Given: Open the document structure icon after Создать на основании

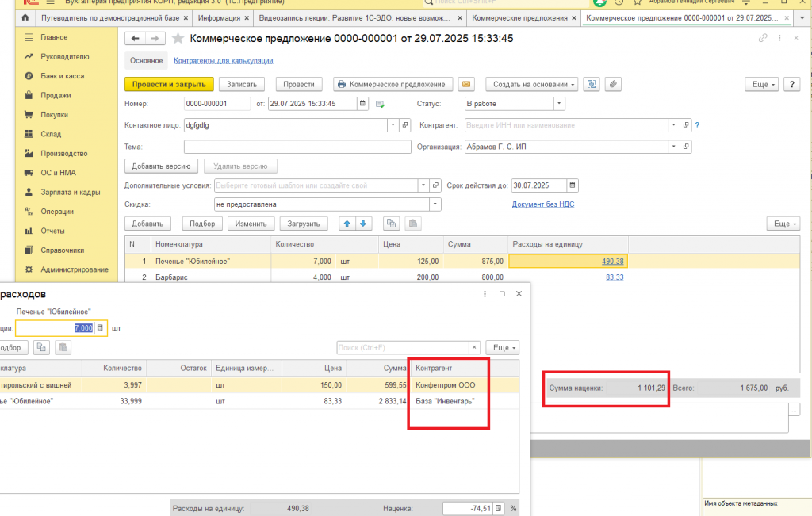Looking at the screenshot, I should click(592, 84).
